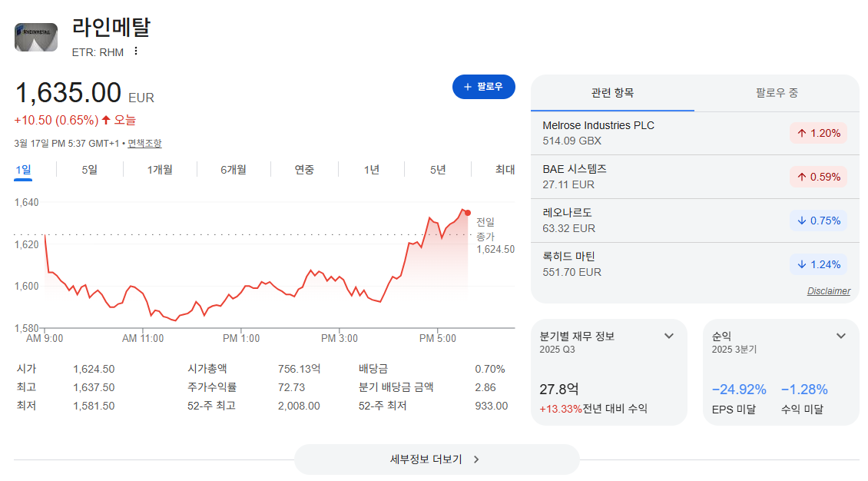The height and width of the screenshot is (481, 868).
Task: Open the 관련 항목 tab
Action: (x=612, y=93)
